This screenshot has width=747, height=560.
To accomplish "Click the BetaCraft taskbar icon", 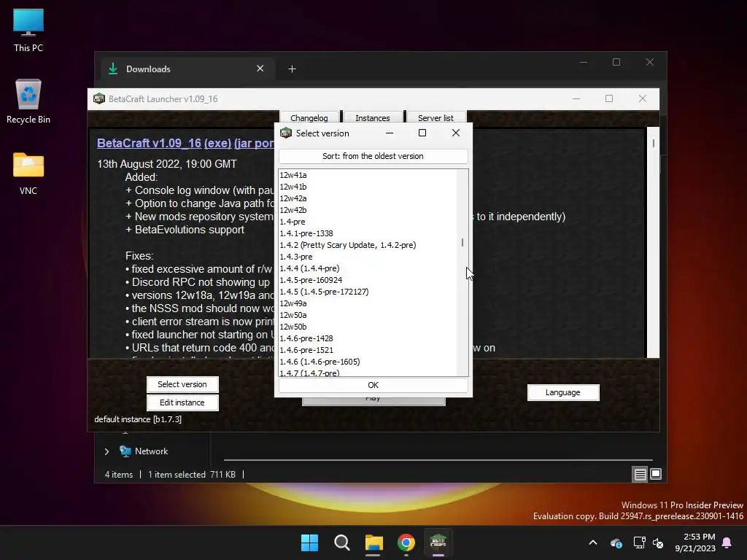I will tap(438, 542).
